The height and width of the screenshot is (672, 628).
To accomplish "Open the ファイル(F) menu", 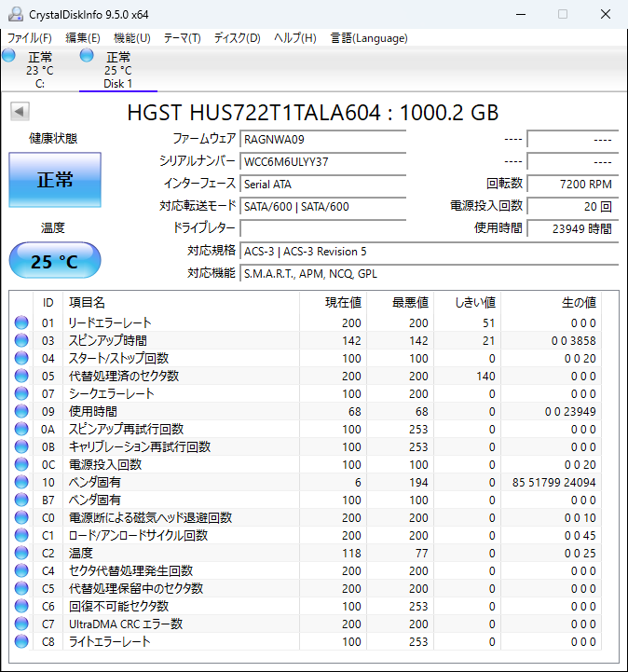I will 30,38.
